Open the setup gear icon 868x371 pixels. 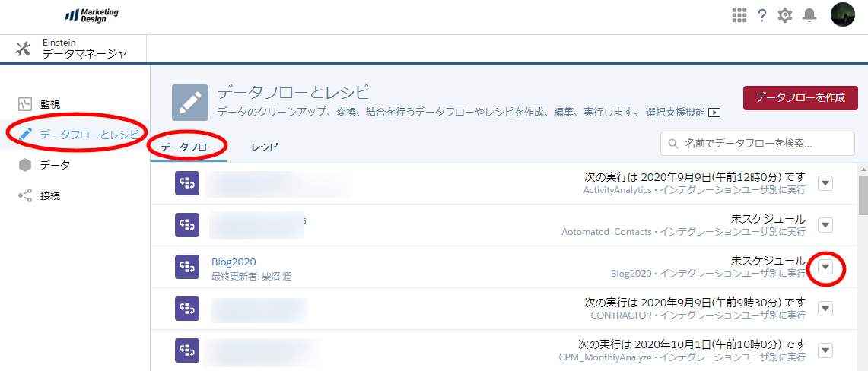pos(785,15)
